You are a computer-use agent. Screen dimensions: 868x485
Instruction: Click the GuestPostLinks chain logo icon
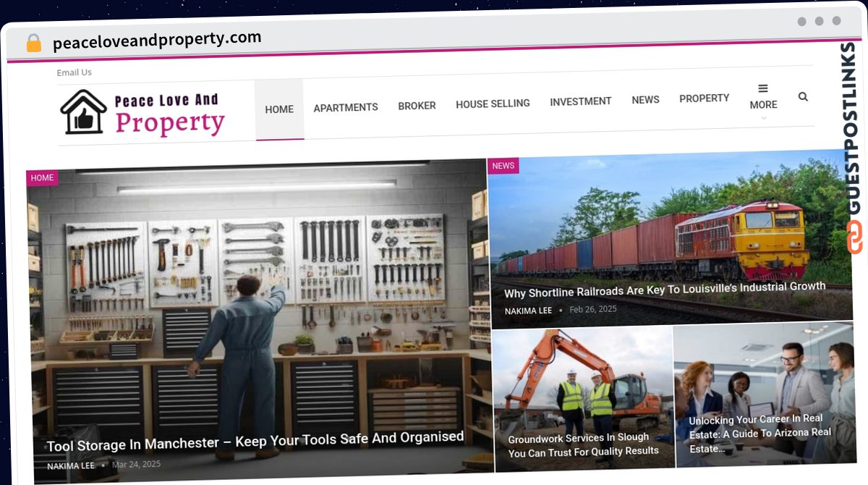(x=855, y=237)
